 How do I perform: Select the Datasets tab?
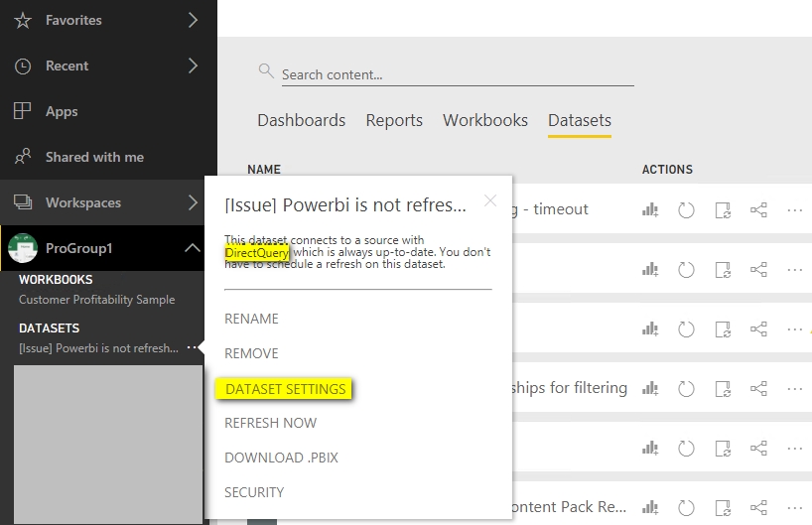click(580, 120)
